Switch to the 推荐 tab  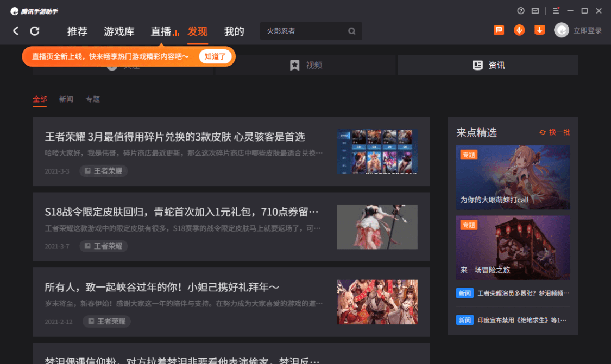click(x=77, y=31)
